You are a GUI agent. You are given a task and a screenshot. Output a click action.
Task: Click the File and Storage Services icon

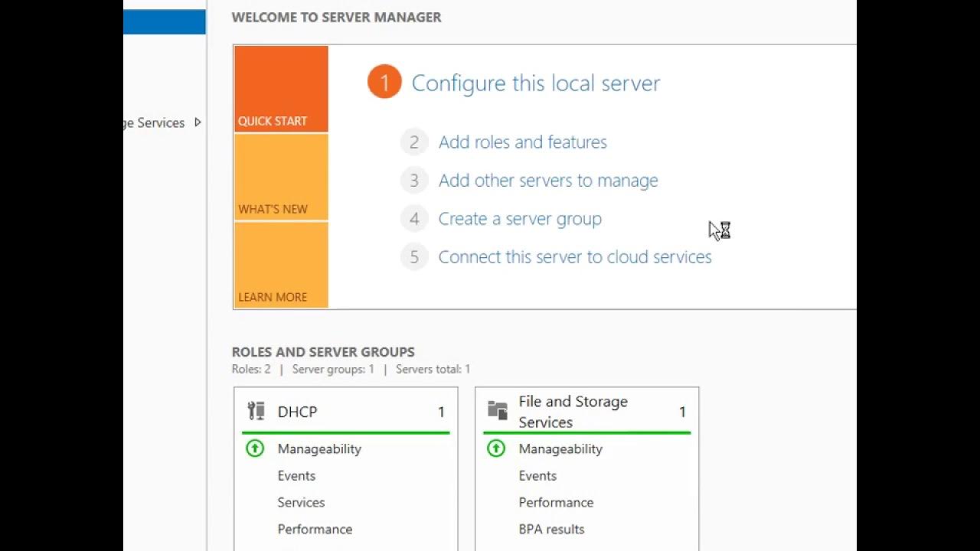point(498,411)
